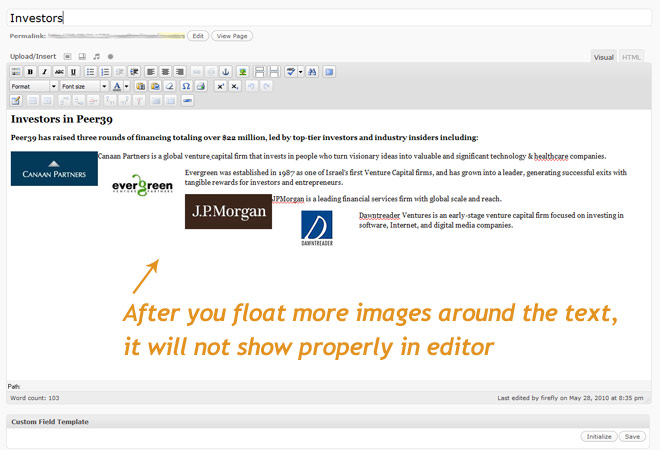Align text left

[x=151, y=72]
